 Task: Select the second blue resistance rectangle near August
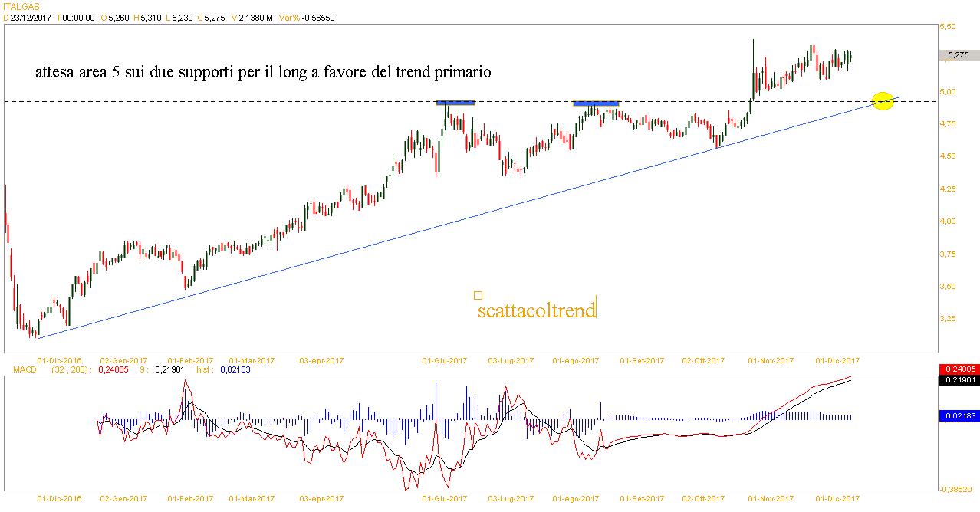point(596,103)
